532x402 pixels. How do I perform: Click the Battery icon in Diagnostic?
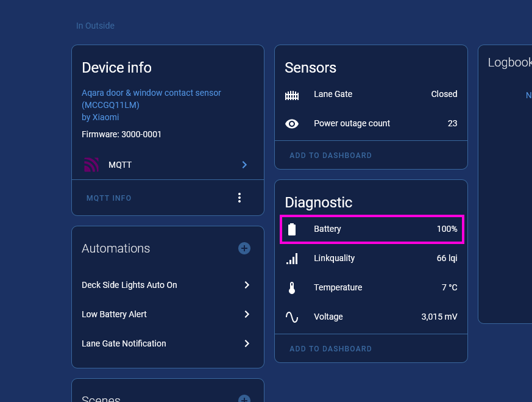292,229
